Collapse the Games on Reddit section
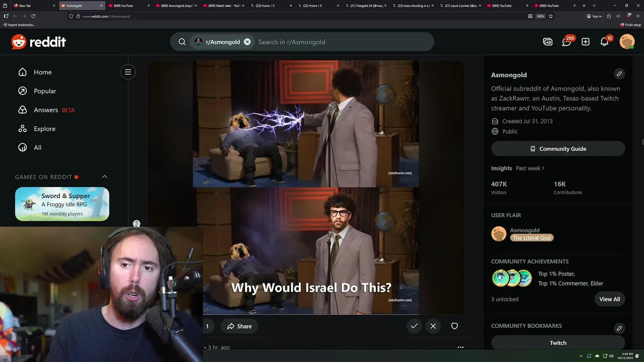Viewport: 644px width, 362px height. point(105,177)
